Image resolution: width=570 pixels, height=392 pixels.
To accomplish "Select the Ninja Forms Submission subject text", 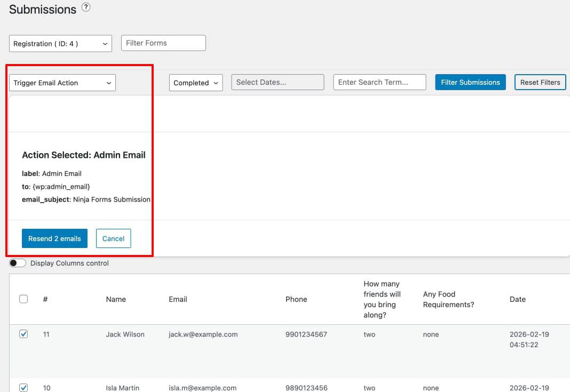I will tap(112, 199).
